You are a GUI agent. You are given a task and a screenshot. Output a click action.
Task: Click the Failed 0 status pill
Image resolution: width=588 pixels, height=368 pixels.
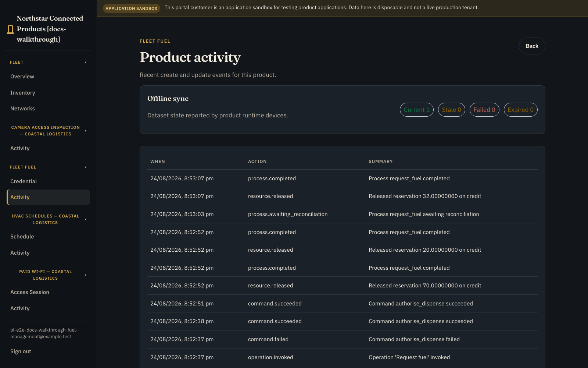[x=484, y=110]
